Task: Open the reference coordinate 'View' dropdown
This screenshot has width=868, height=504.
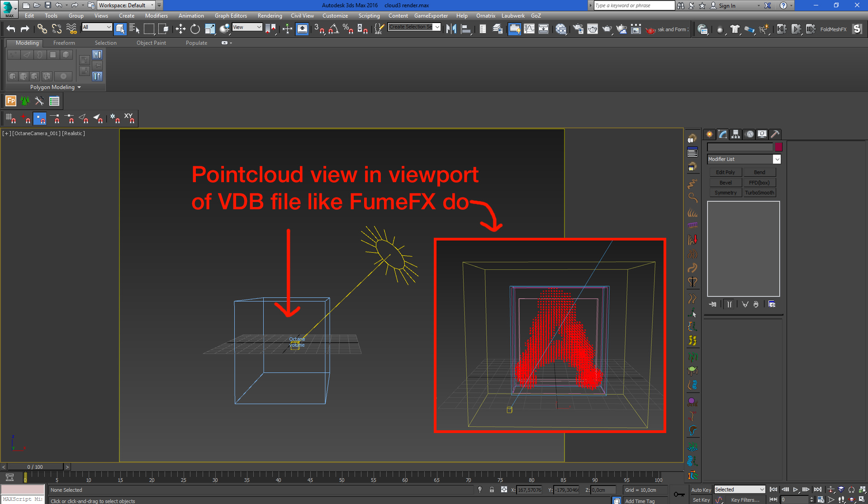Action: click(247, 27)
